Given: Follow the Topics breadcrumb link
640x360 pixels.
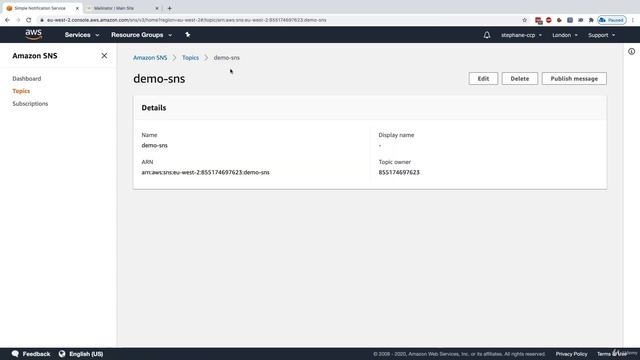Looking at the screenshot, I should (x=190, y=58).
